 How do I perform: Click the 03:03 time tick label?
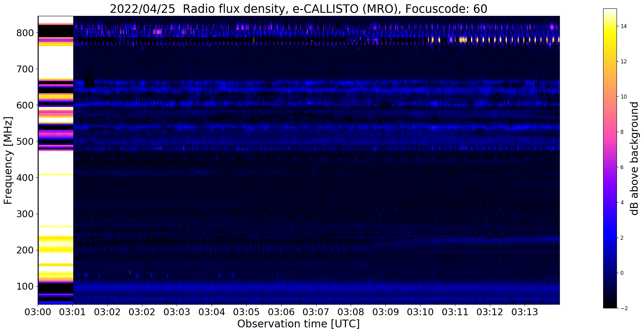177,312
